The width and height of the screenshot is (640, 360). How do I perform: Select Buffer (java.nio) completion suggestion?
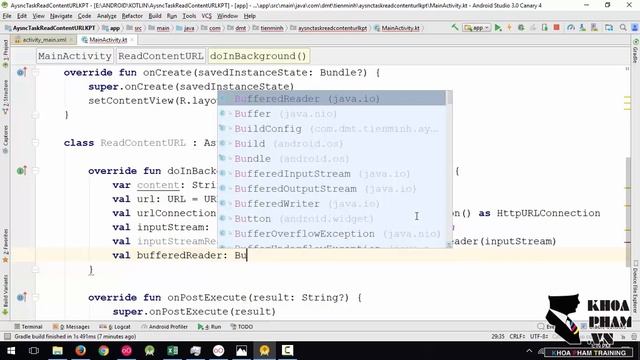coord(332,114)
